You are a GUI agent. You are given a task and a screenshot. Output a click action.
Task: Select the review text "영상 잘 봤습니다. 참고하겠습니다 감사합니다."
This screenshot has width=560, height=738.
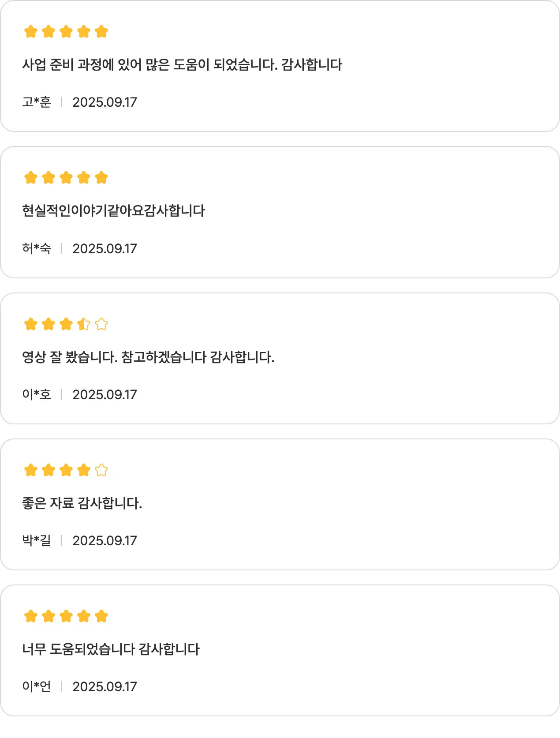coord(148,357)
